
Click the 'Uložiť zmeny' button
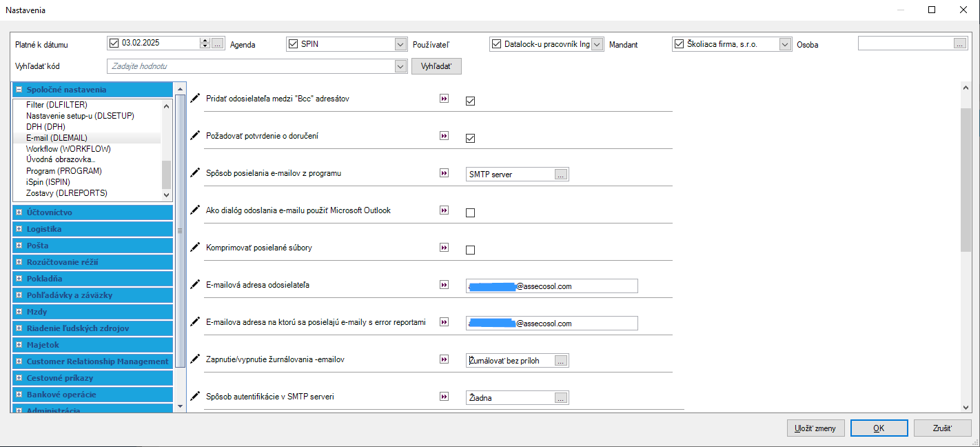click(815, 428)
